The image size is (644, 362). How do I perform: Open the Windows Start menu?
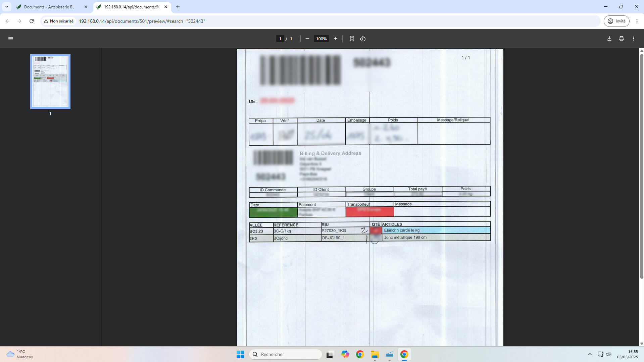point(240,354)
